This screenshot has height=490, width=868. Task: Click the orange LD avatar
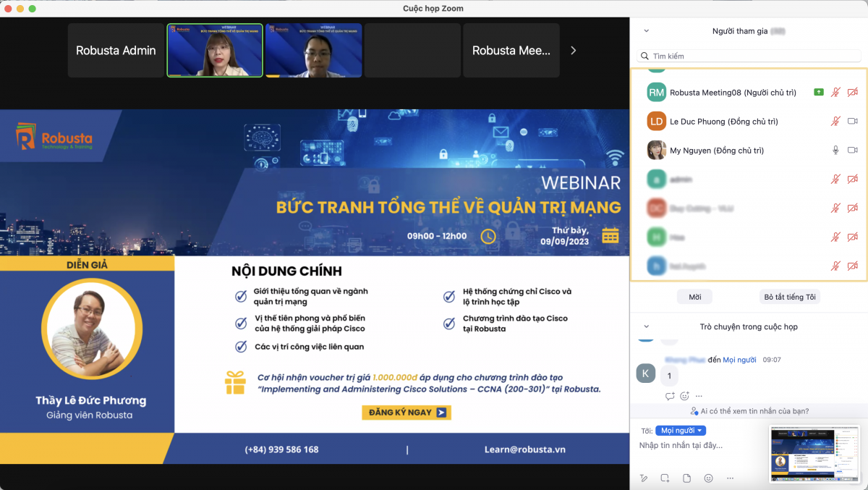(656, 121)
